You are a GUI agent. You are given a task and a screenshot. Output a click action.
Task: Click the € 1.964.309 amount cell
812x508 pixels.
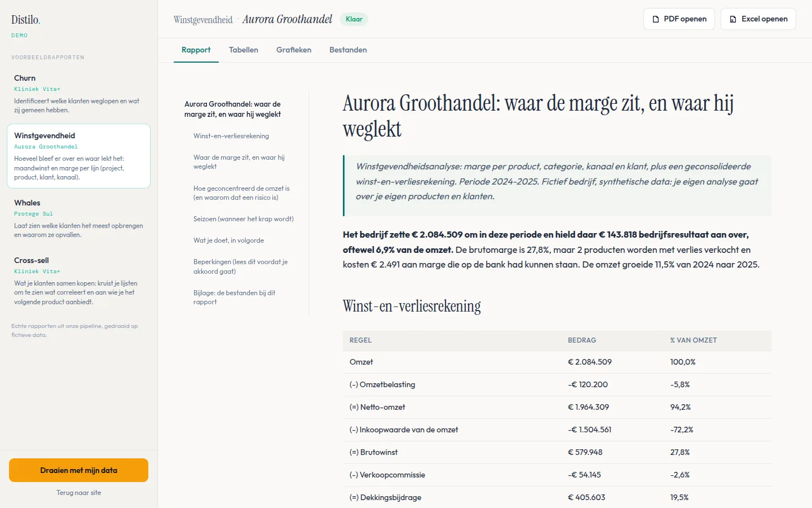pos(589,407)
